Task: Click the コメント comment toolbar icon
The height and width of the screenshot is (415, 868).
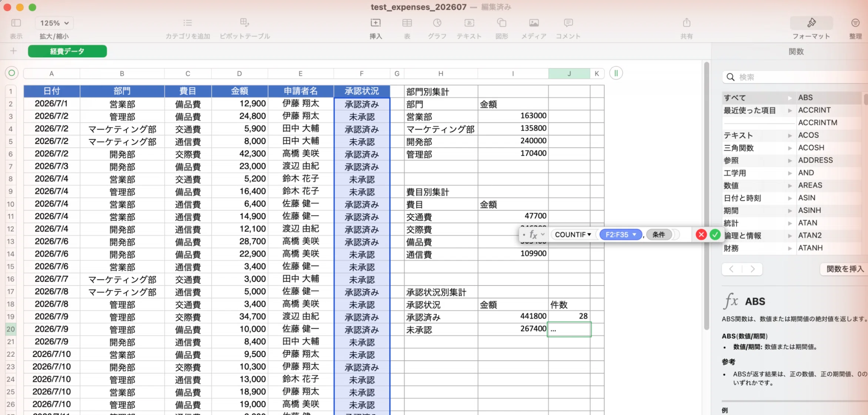Action: [568, 23]
